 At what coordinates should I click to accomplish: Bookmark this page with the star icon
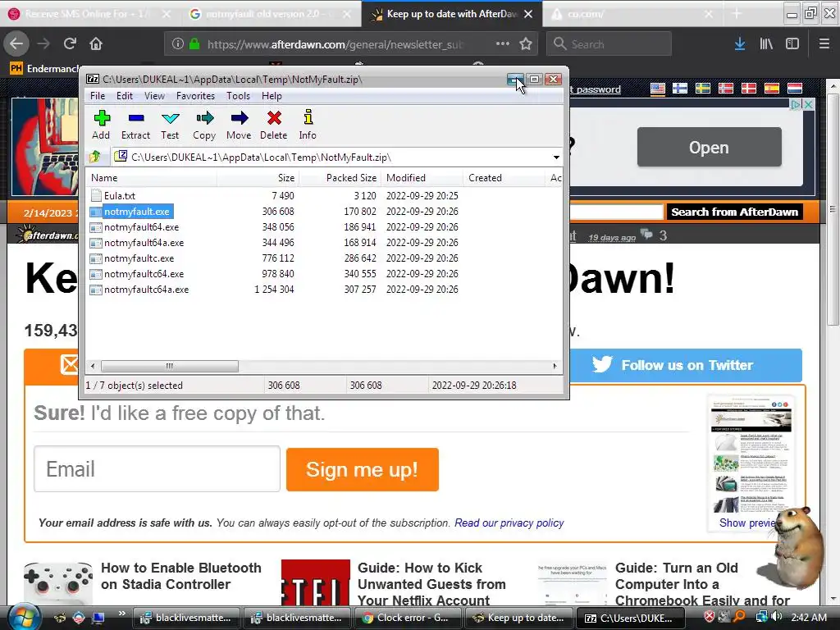(526, 44)
